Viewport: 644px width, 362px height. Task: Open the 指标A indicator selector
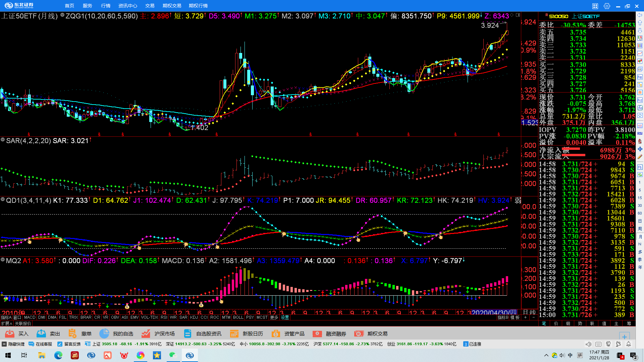point(6,317)
